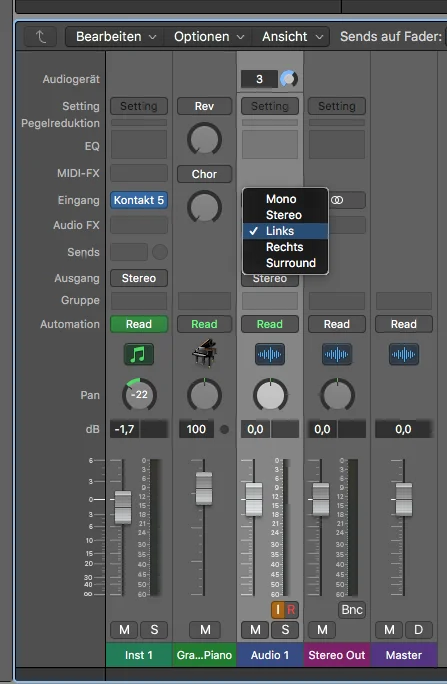Click the Kontakt 5 instrument slot
Screen dimensions: 447x684
coord(139,200)
